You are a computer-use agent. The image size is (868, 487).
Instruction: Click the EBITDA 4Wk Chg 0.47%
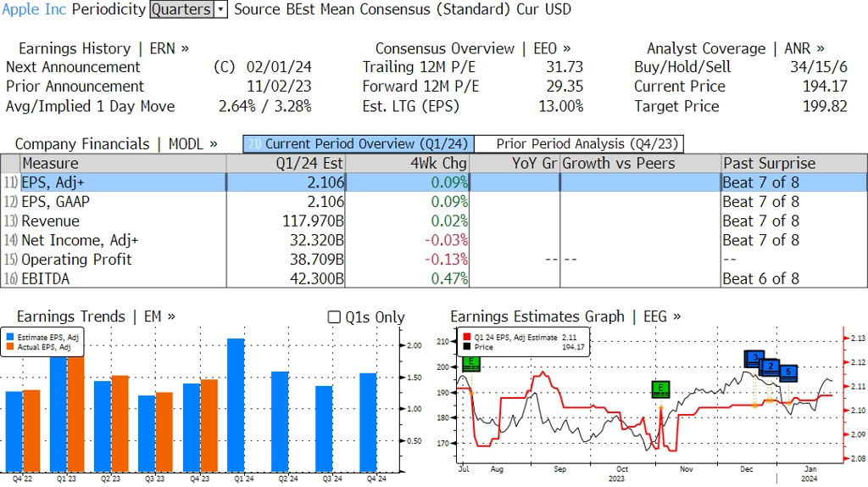click(449, 278)
